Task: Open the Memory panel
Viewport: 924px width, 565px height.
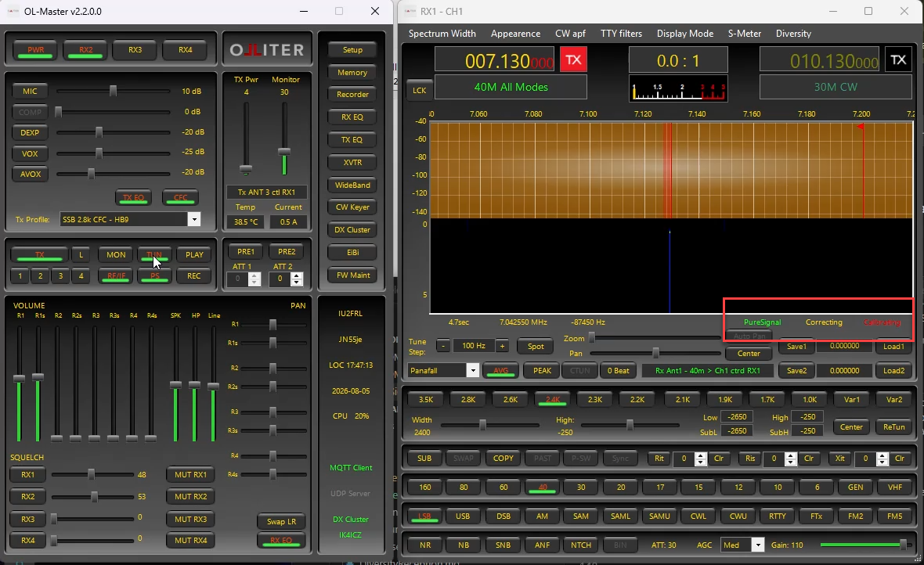Action: pyautogui.click(x=352, y=73)
